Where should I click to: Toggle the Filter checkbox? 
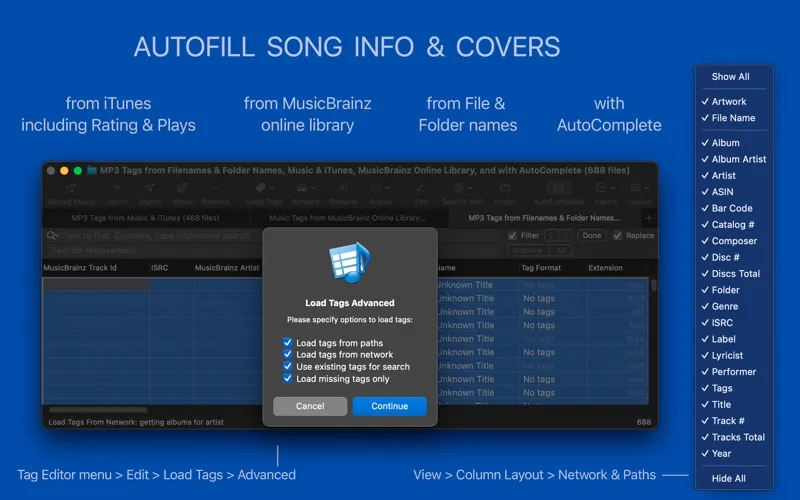pyautogui.click(x=512, y=235)
